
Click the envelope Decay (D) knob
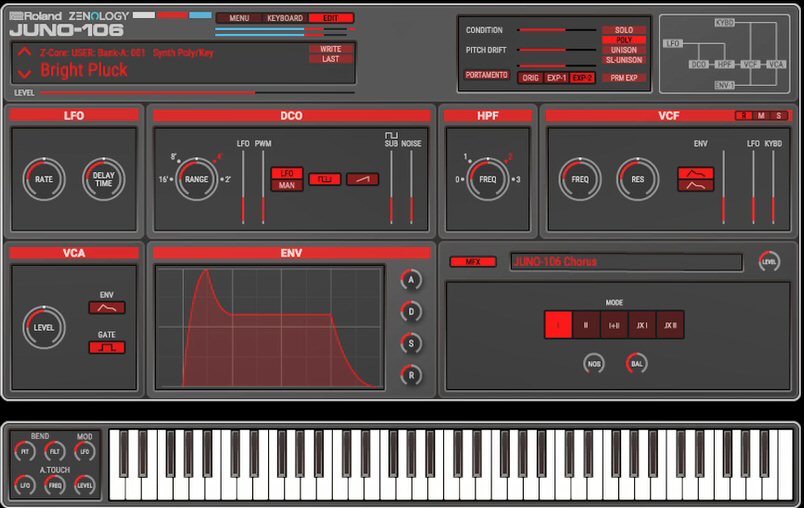click(411, 312)
